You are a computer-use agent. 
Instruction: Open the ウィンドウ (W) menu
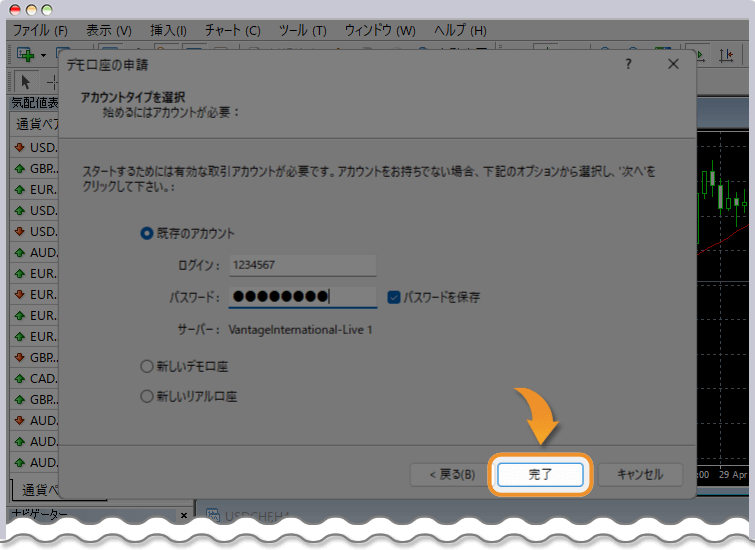tap(380, 30)
